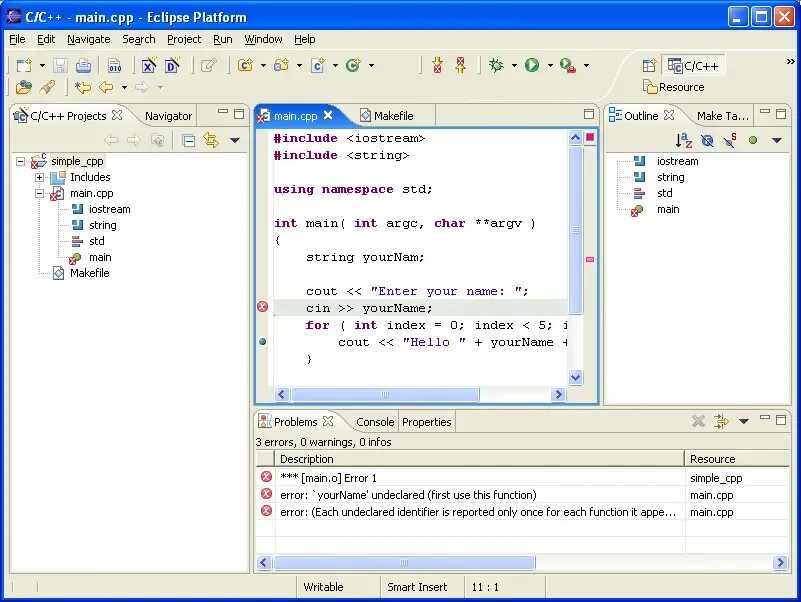Open the File menu
Viewport: 801px width, 602px height.
(17, 39)
